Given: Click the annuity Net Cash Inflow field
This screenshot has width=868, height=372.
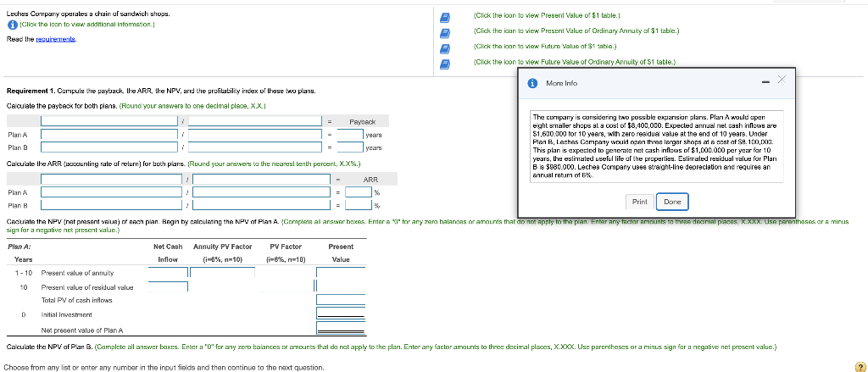Looking at the screenshot, I should click(168, 272).
